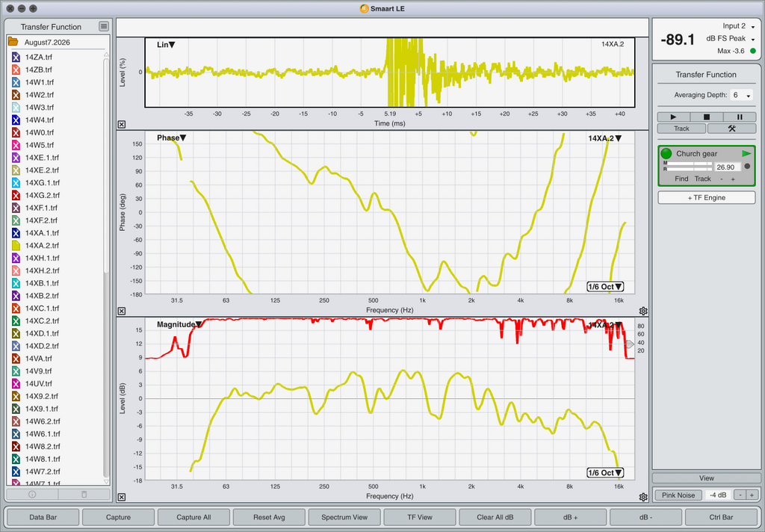The width and height of the screenshot is (765, 532).
Task: Open the dB FS Peak meter dropdown
Action: click(x=731, y=39)
